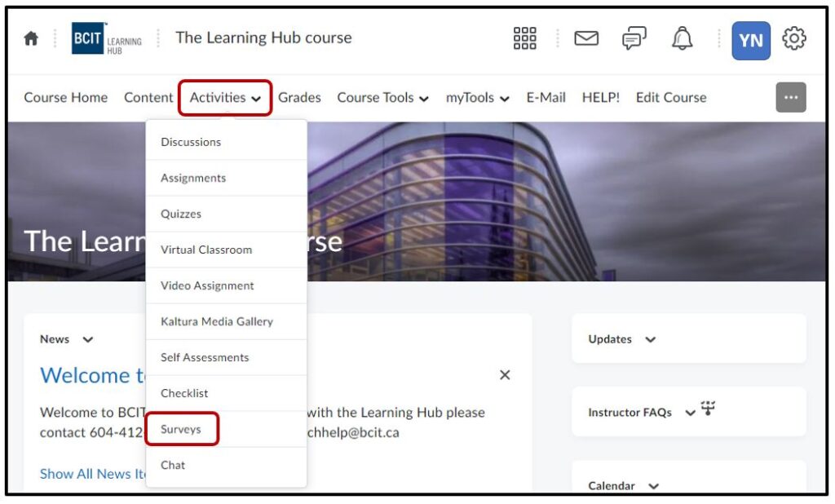This screenshot has width=835, height=504.
Task: Click the home icon in top bar
Action: click(31, 38)
